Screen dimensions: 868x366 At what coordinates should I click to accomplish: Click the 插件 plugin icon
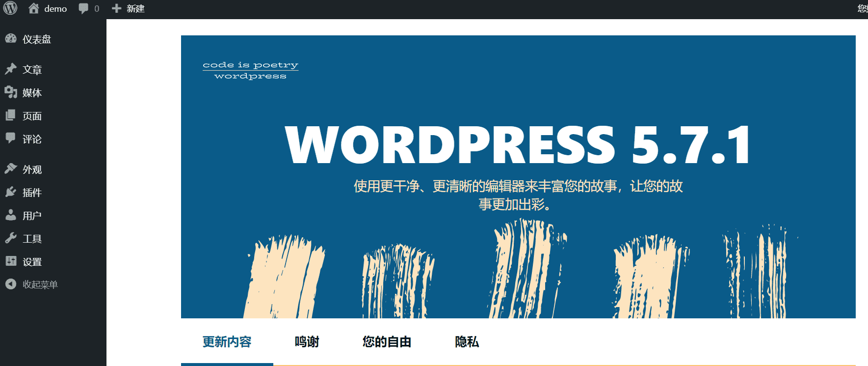(11, 192)
